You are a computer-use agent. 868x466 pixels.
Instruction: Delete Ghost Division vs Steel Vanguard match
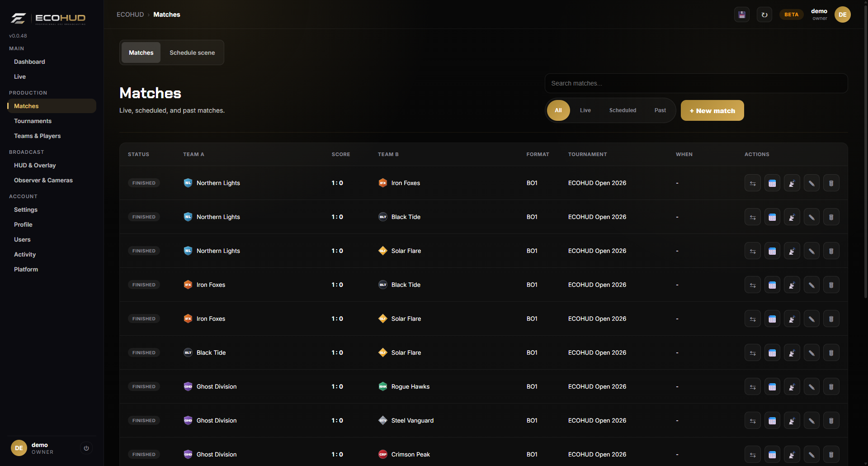[x=831, y=421]
